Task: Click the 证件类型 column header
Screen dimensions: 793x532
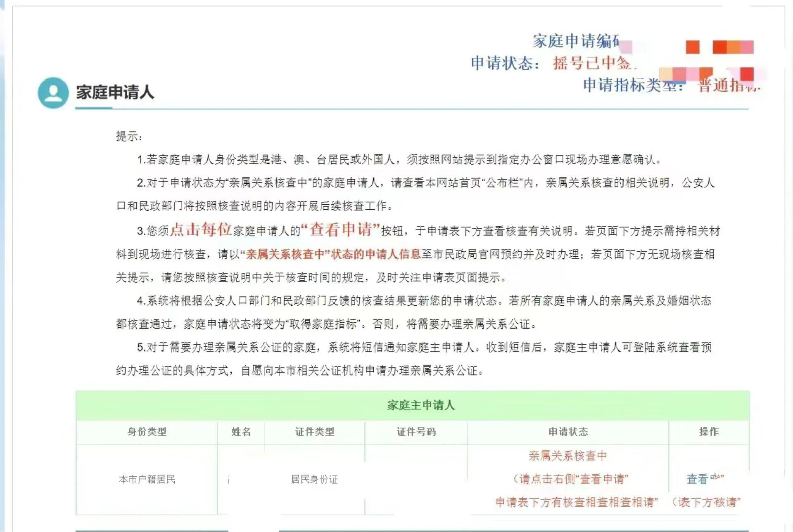Action: [x=314, y=432]
